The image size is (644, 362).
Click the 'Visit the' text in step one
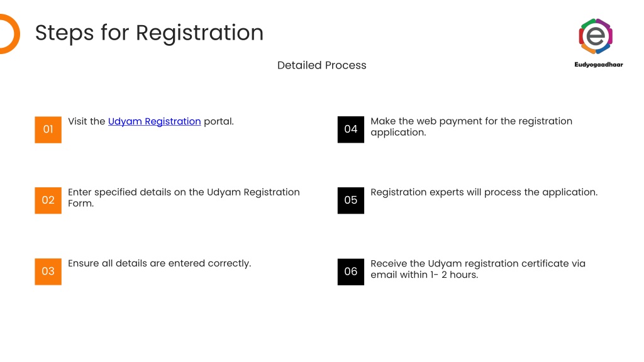87,121
